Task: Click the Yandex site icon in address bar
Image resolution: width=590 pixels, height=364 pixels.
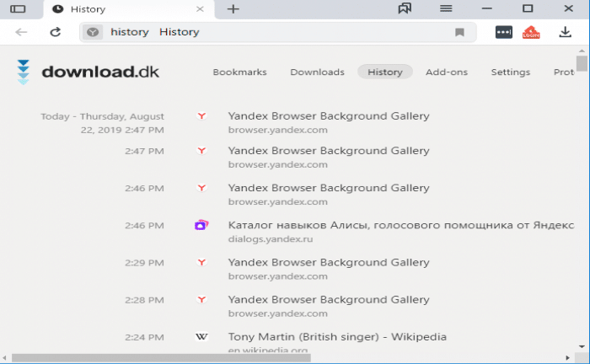Action: tap(93, 32)
